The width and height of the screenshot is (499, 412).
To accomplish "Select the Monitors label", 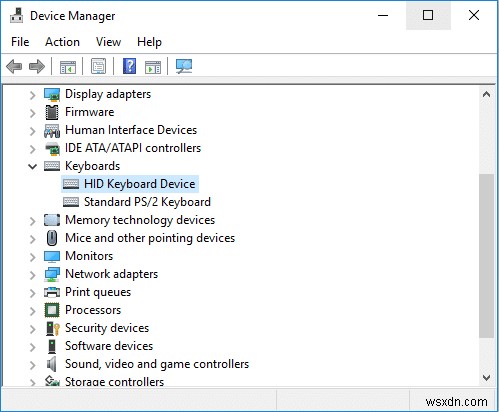I will click(x=89, y=256).
